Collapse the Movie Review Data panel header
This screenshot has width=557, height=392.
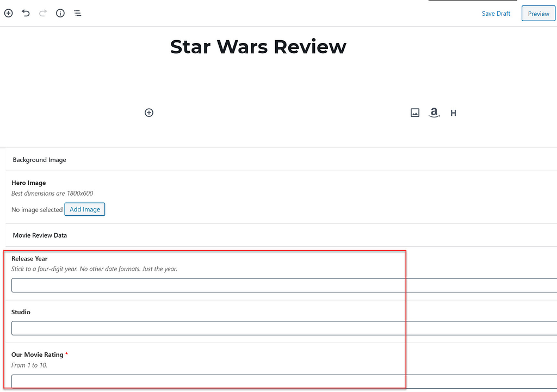pyautogui.click(x=281, y=235)
